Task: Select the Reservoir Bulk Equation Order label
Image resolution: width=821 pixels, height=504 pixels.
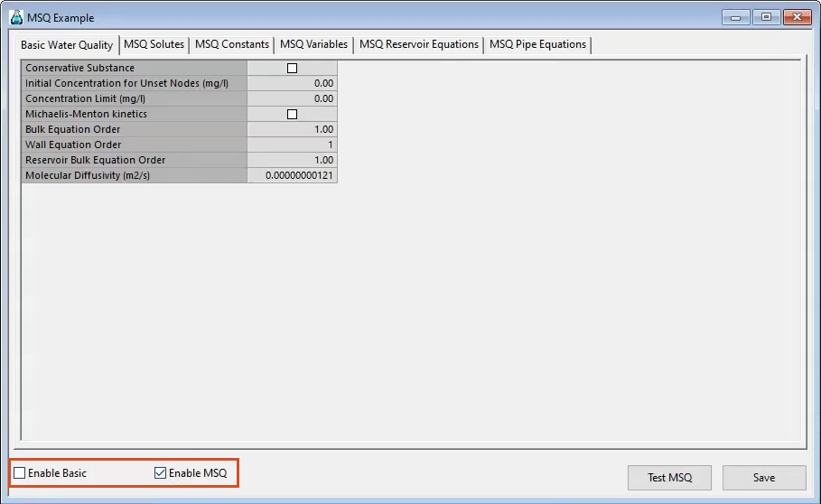Action: 134,160
